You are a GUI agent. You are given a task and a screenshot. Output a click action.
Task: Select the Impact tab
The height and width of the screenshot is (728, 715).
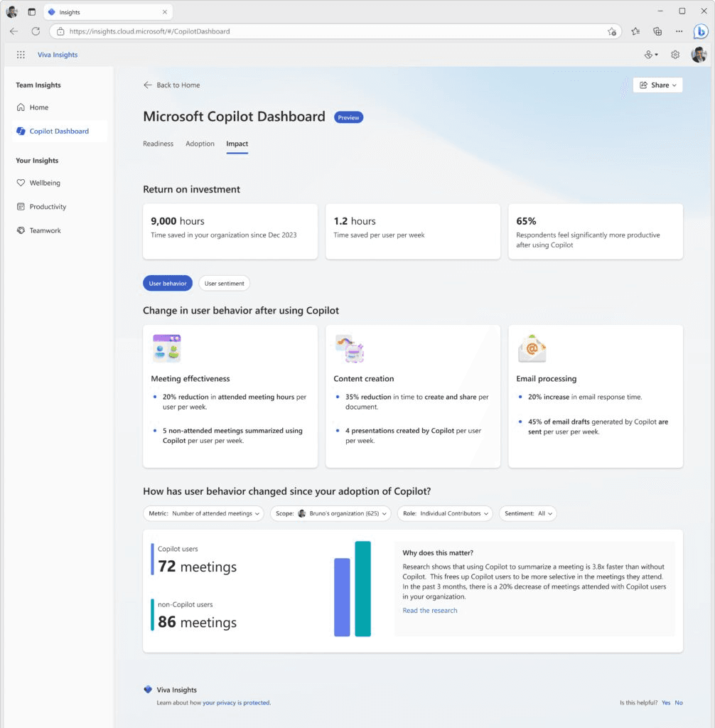[x=237, y=144]
